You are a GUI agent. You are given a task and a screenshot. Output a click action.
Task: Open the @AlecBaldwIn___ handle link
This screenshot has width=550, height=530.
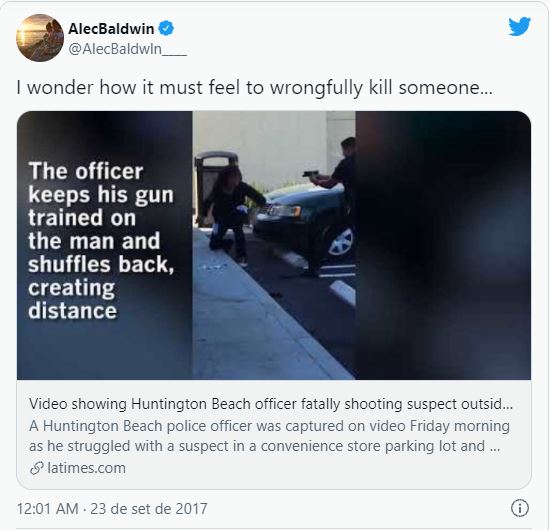point(127,49)
